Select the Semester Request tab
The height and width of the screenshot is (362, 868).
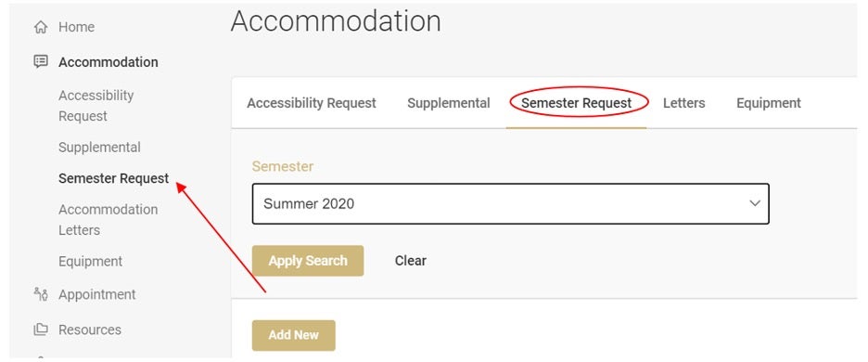point(576,103)
